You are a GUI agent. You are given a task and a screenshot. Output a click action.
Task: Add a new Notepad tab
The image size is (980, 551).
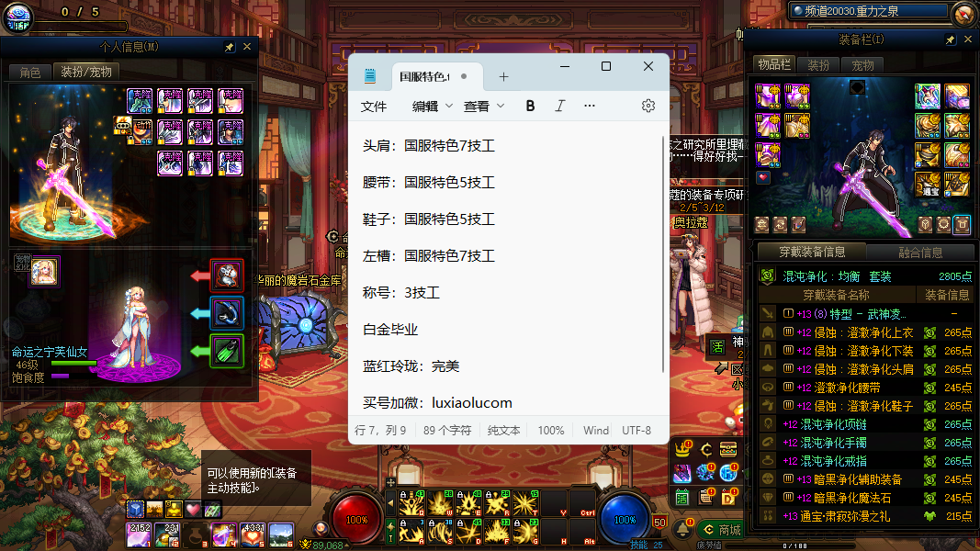[503, 76]
